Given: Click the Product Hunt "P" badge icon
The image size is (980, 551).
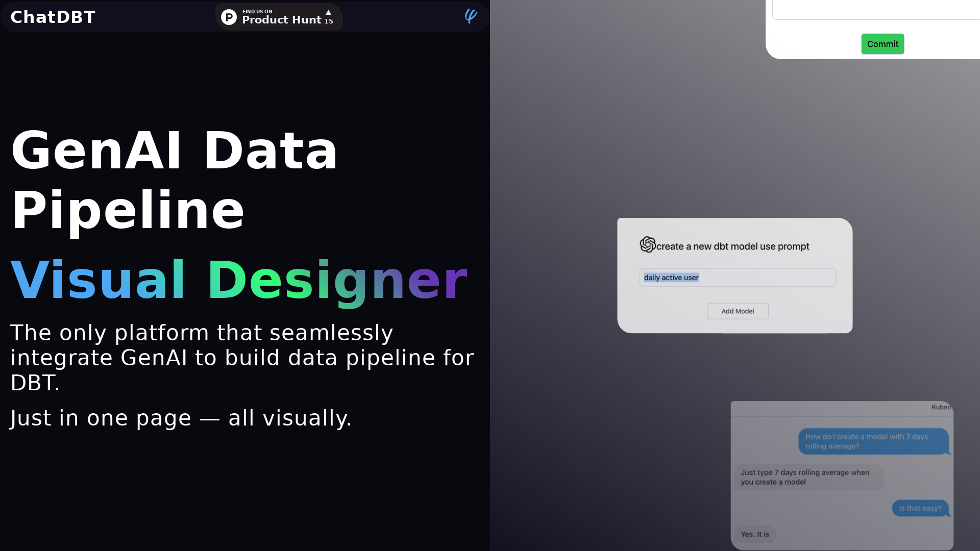Looking at the screenshot, I should (x=228, y=17).
